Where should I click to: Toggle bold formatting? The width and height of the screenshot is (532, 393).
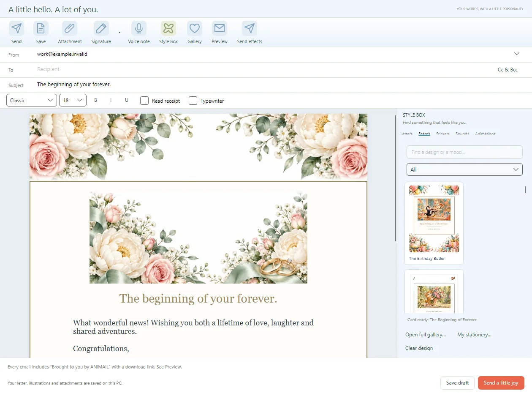(96, 100)
